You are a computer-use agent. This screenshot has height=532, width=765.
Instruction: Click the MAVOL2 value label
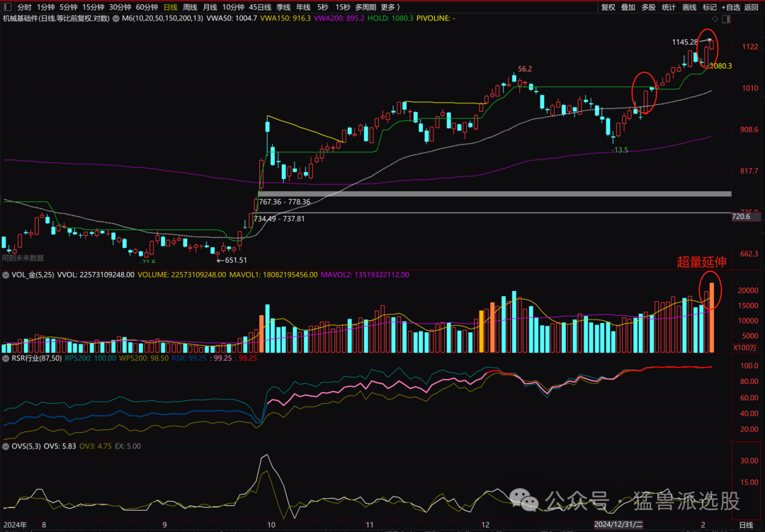tap(365, 276)
